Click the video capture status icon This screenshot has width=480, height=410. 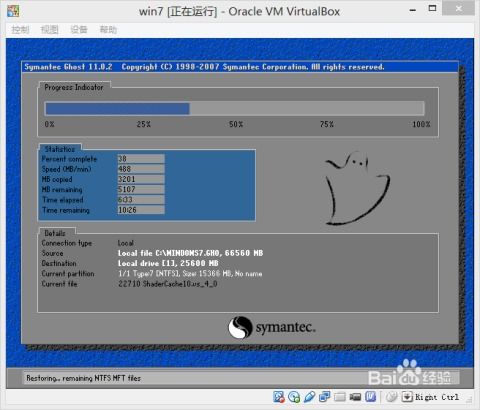click(355, 397)
